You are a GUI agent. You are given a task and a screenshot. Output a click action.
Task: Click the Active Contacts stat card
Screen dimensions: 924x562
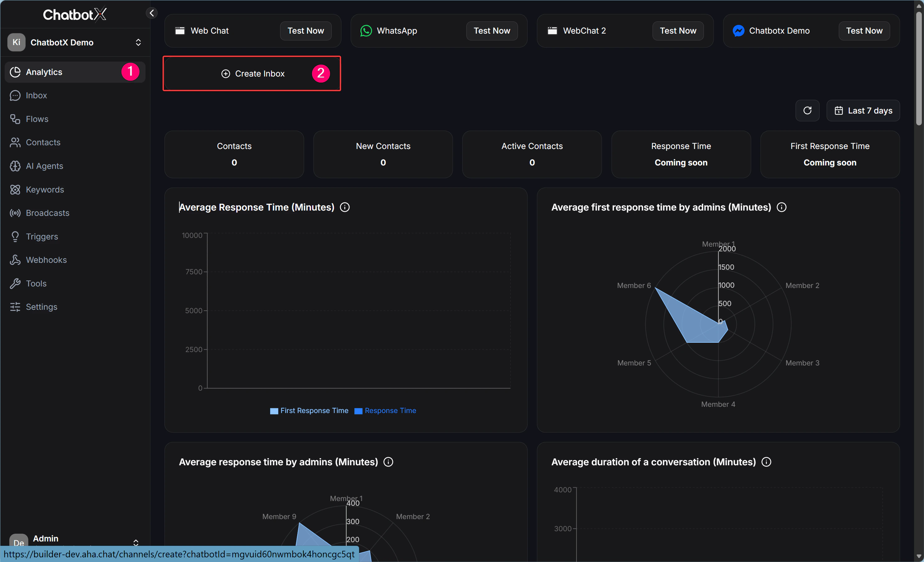(532, 154)
